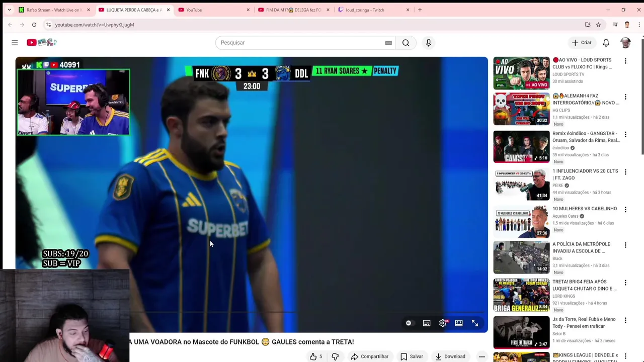
Task: Start voice search with the microphone
Action: 429,43
